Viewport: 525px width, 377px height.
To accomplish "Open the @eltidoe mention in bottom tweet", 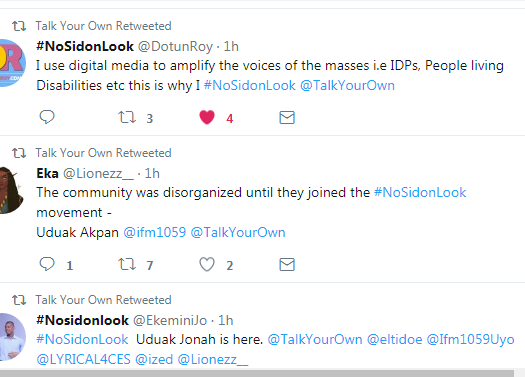I will point(394,340).
